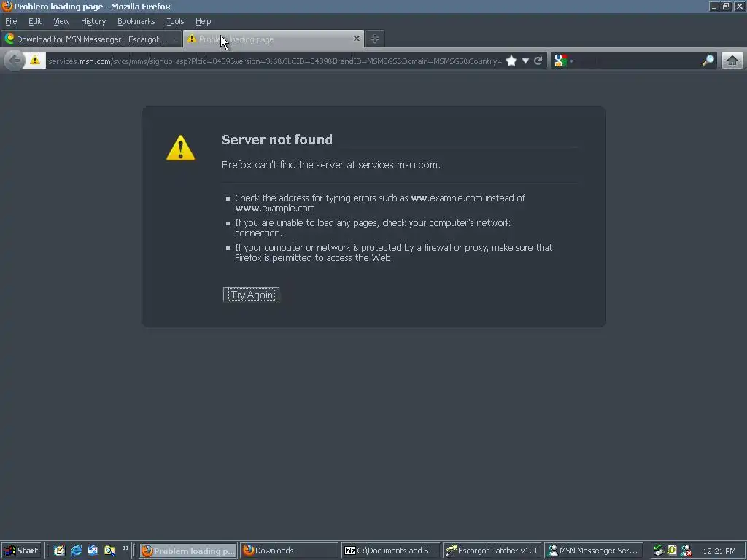Click the Try Again button
Image resolution: width=747 pixels, height=560 pixels.
pyautogui.click(x=252, y=295)
